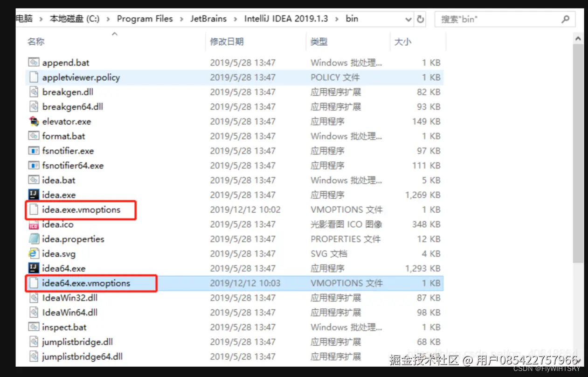Select the file name appletviewer.policy
The width and height of the screenshot is (588, 377).
coord(81,77)
